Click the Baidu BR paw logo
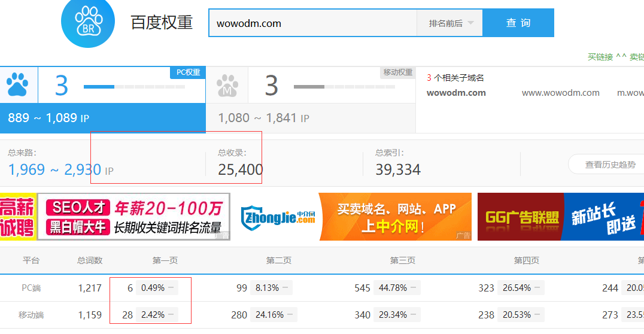 point(88,22)
